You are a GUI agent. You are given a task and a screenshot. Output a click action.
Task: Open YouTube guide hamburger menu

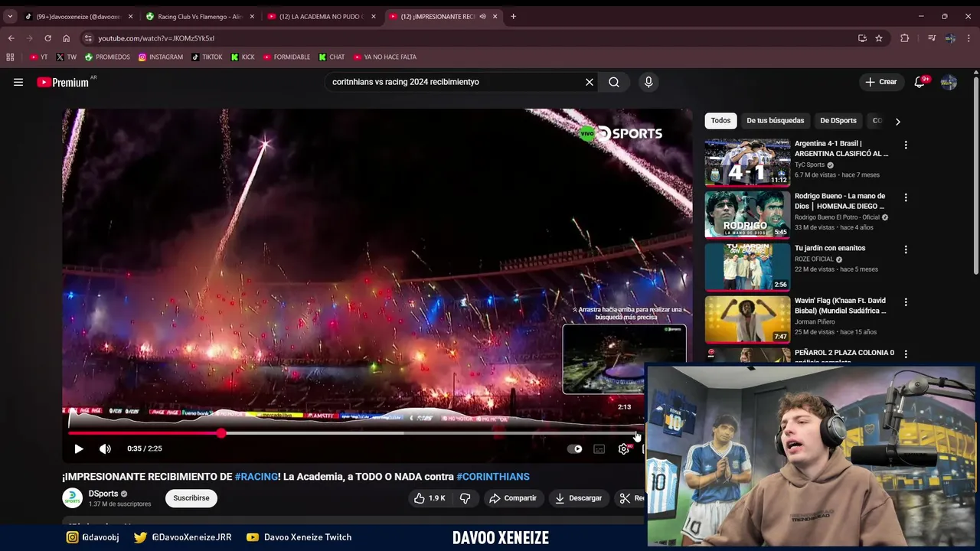pyautogui.click(x=18, y=82)
